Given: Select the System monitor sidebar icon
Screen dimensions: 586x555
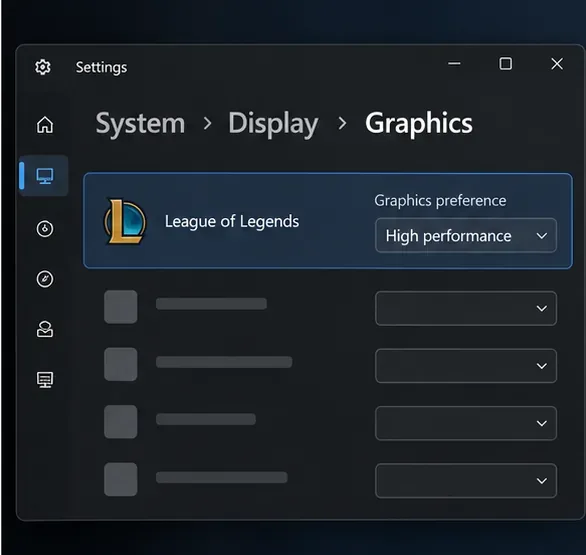Looking at the screenshot, I should (45, 176).
